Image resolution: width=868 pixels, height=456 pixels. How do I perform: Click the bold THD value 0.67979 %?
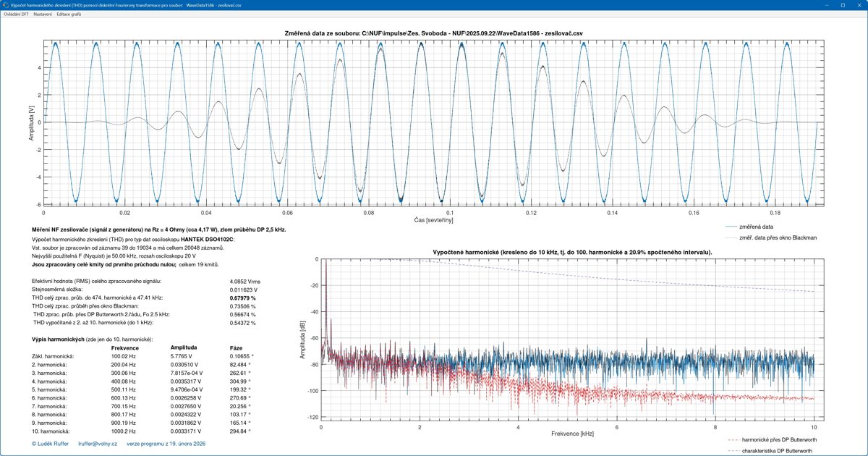coord(243,297)
